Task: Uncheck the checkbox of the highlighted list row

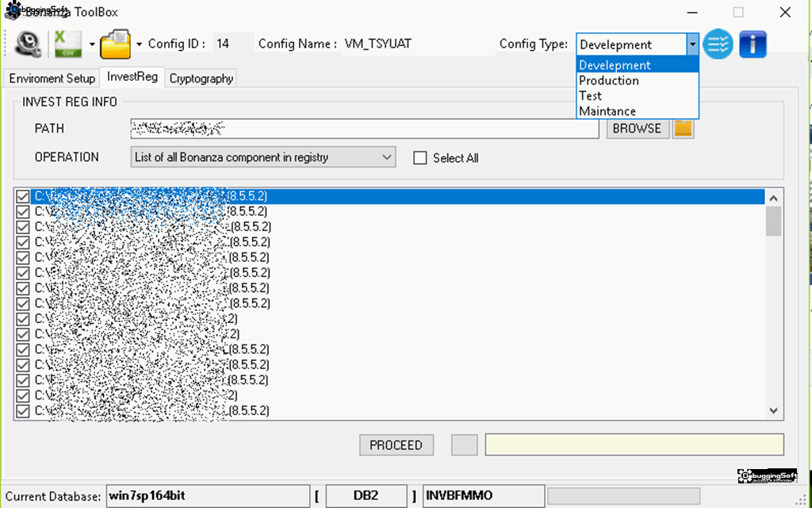Action: click(x=23, y=197)
